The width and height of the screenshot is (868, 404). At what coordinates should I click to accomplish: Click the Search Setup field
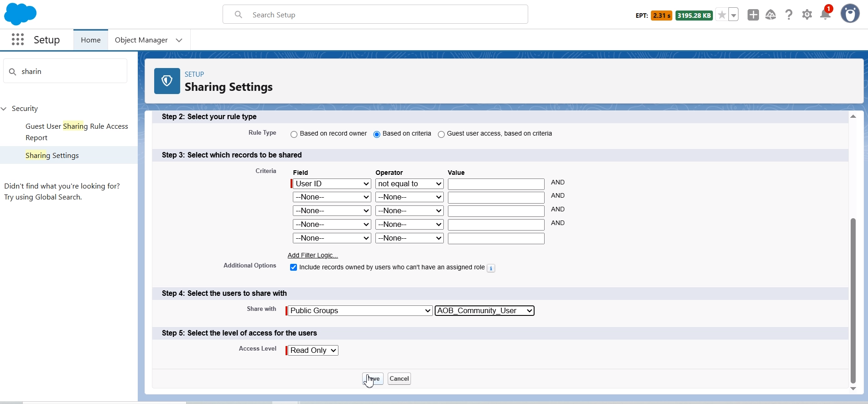pos(375,15)
